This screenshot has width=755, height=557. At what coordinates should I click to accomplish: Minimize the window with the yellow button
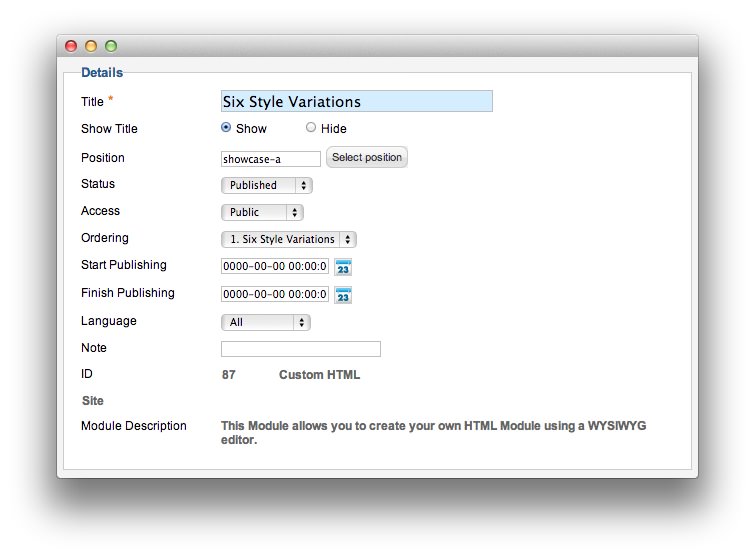(91, 46)
